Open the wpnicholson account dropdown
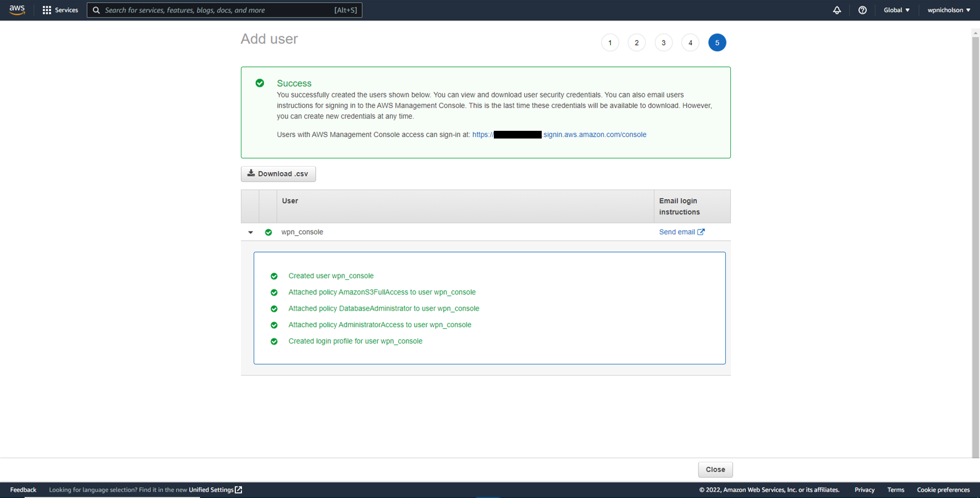Screen dimensions: 980x498 pyautogui.click(x=948, y=10)
